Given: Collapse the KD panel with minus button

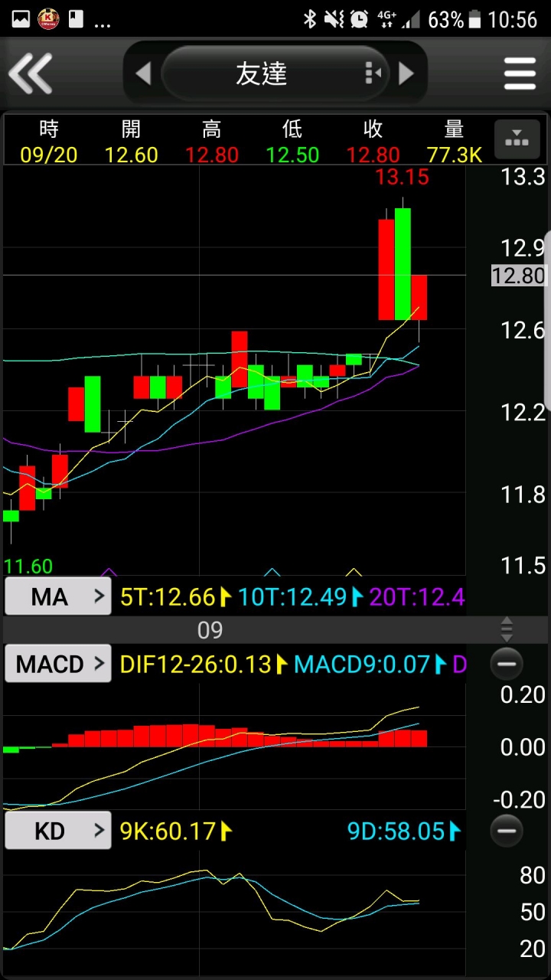Looking at the screenshot, I should pos(507,831).
